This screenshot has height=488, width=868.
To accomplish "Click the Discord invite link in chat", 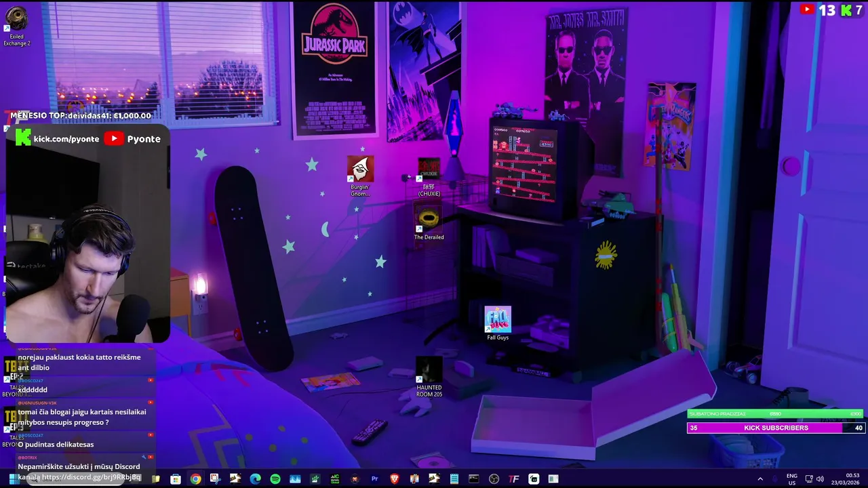I will (x=91, y=477).
